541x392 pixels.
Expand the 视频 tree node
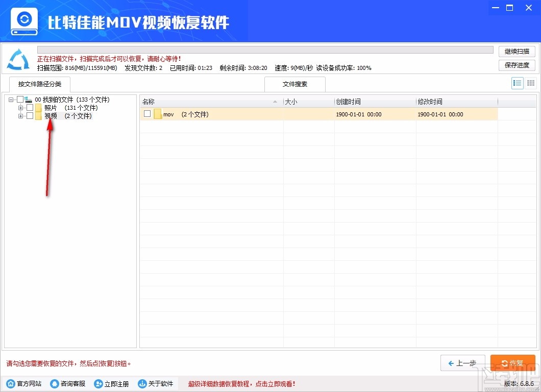tap(20, 115)
